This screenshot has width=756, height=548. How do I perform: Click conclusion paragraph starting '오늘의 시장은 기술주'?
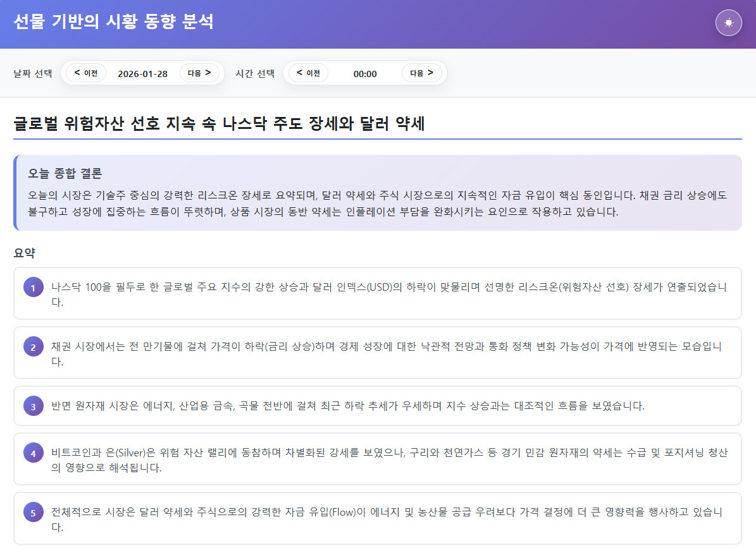coord(377,204)
